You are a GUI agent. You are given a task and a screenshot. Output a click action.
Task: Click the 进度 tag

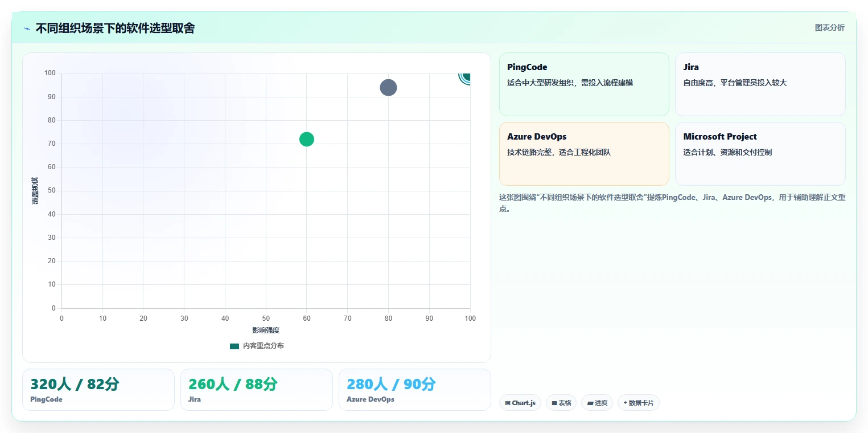(x=597, y=403)
